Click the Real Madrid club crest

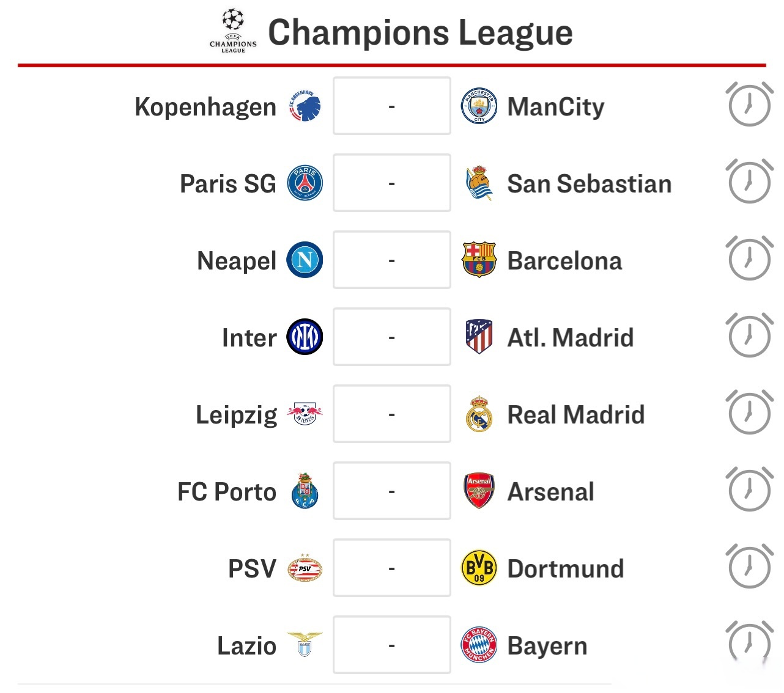(x=479, y=414)
